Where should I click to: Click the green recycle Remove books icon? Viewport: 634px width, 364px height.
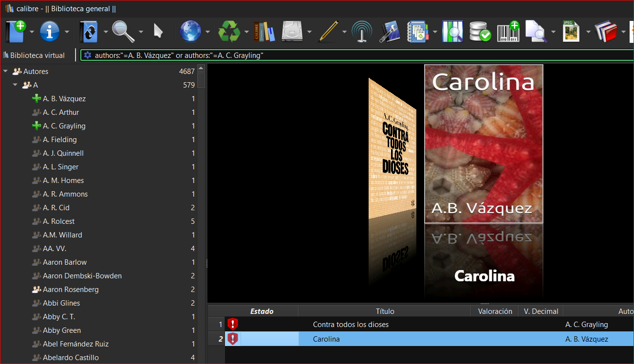(229, 32)
